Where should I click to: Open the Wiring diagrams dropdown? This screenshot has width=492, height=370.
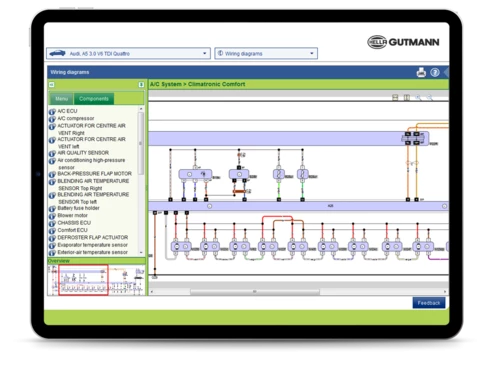coord(266,53)
